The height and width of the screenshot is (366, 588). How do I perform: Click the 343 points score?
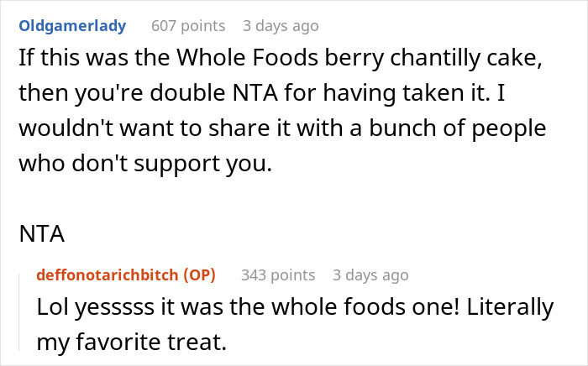coord(278,275)
